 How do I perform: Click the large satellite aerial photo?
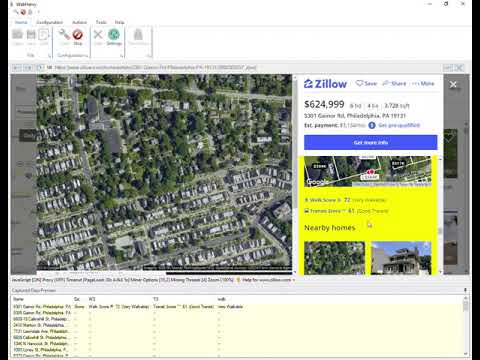click(x=164, y=172)
